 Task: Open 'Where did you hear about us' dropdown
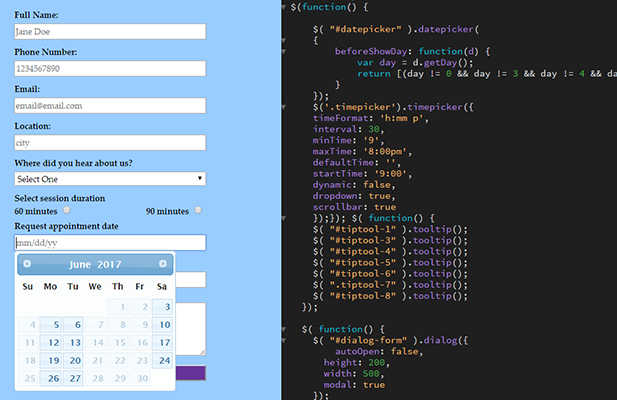click(110, 179)
